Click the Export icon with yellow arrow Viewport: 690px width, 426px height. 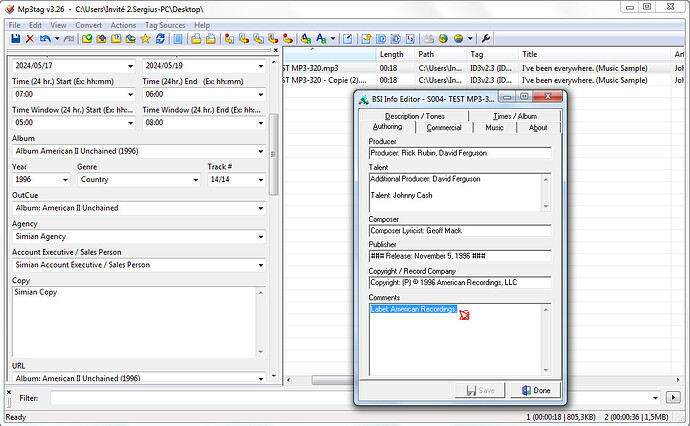coord(366,39)
